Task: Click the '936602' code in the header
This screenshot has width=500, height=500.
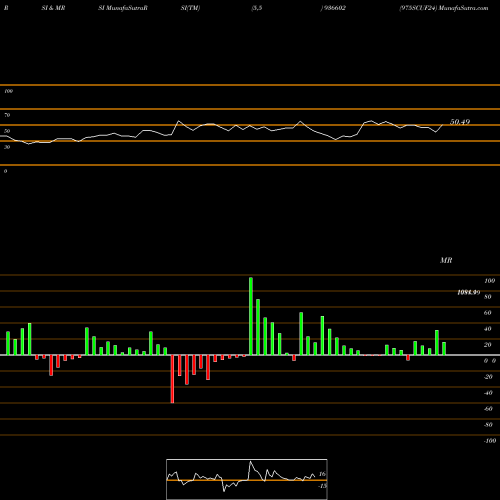Action: point(334,8)
